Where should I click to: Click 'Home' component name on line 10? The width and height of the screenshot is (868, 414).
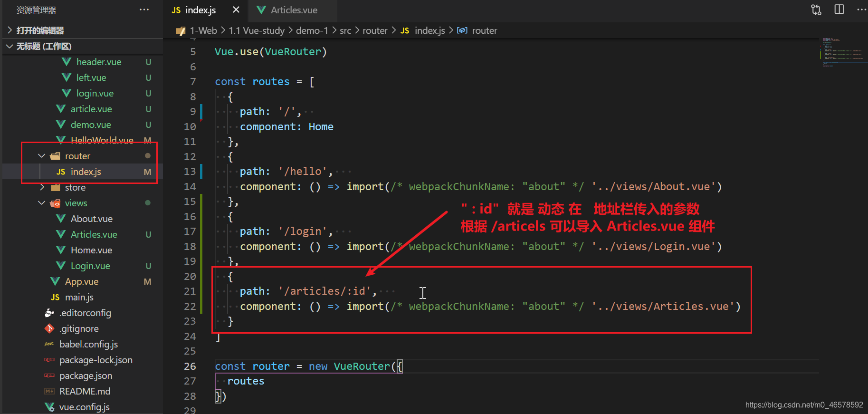(321, 126)
